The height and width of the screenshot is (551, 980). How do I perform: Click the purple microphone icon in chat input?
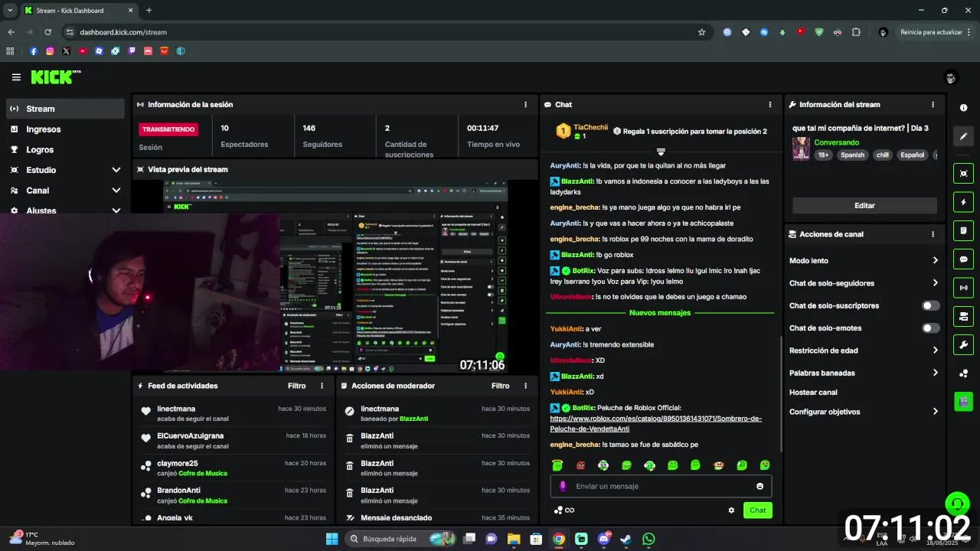coord(563,486)
